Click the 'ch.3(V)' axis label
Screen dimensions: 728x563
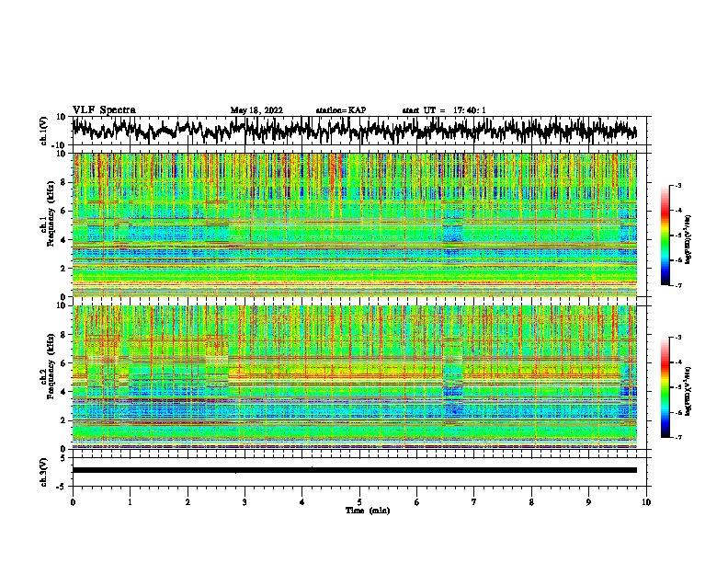[44, 472]
